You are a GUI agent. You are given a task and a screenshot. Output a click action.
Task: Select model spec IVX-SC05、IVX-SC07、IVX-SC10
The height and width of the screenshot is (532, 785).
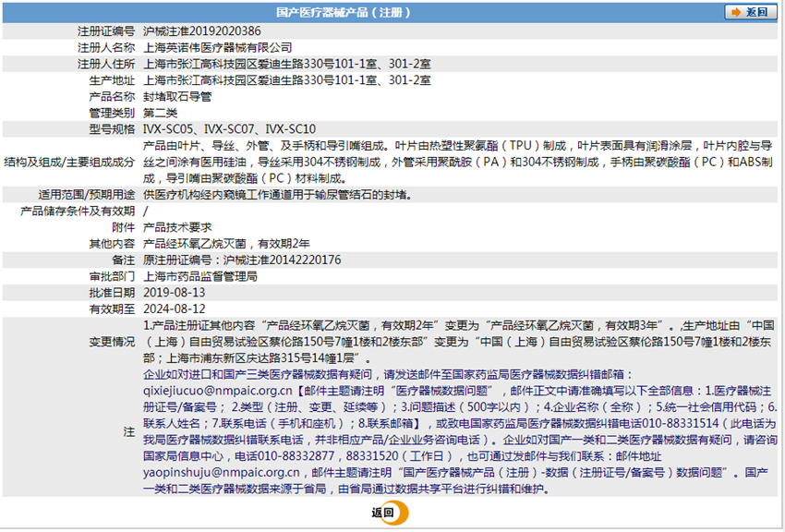[229, 129]
